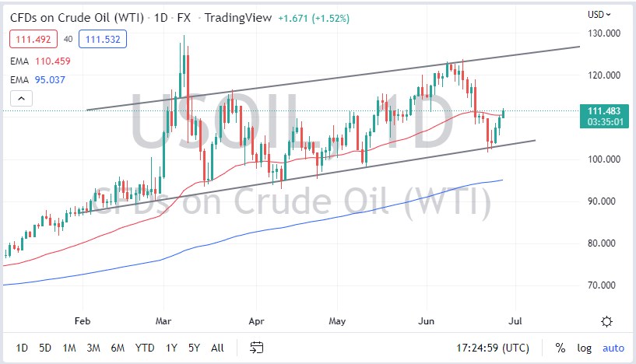Viewport: 636px width, 364px height.
Task: Show the 1Y time range
Action: tap(170, 348)
